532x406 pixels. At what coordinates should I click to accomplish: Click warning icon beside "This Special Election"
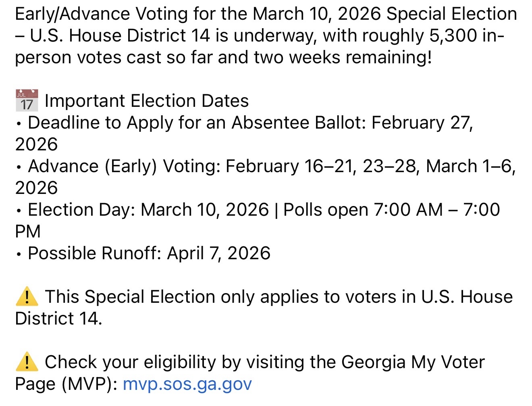pos(27,297)
